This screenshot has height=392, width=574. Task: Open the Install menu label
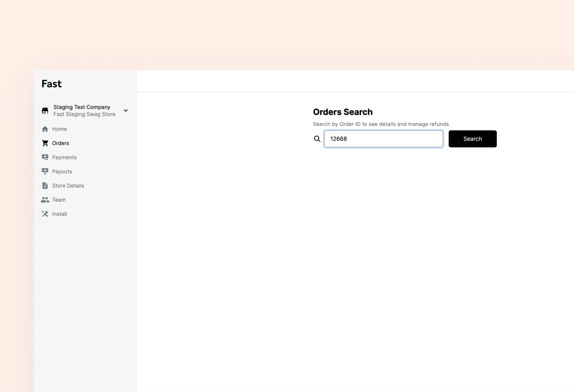tap(59, 214)
